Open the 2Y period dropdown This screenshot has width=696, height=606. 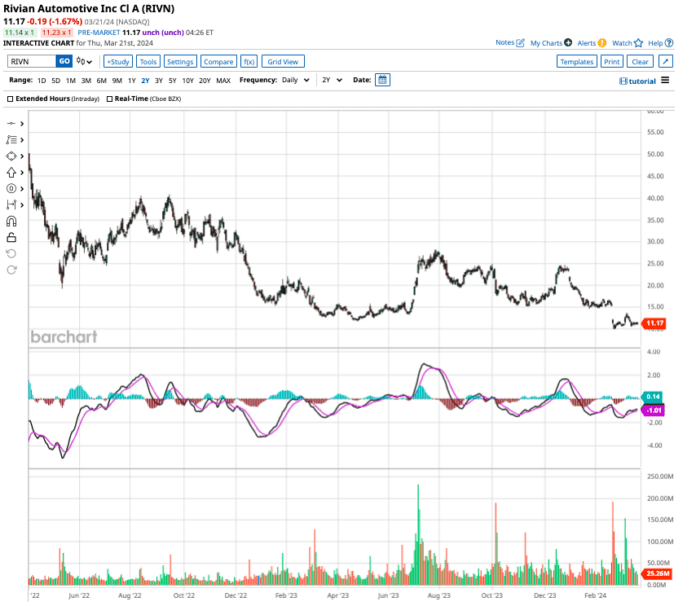(331, 80)
